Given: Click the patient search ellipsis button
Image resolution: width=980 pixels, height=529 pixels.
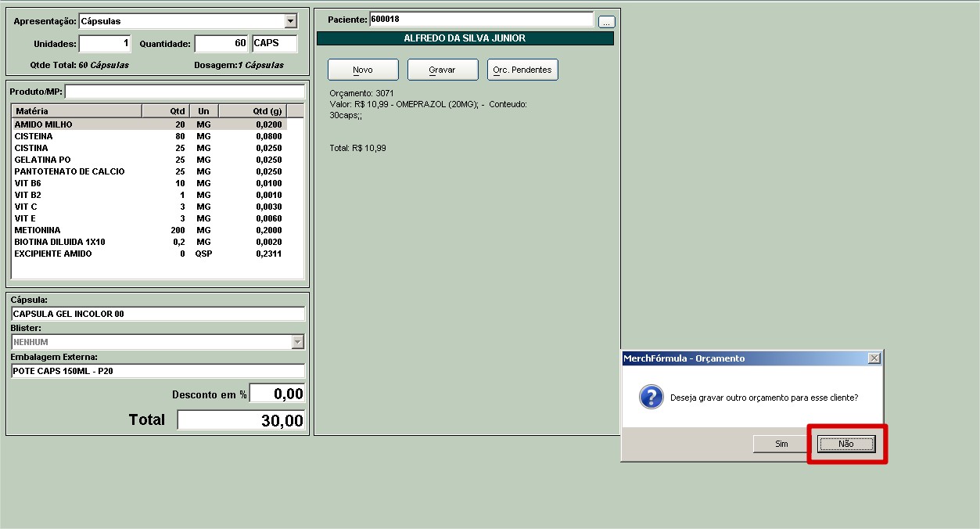Looking at the screenshot, I should pyautogui.click(x=606, y=22).
